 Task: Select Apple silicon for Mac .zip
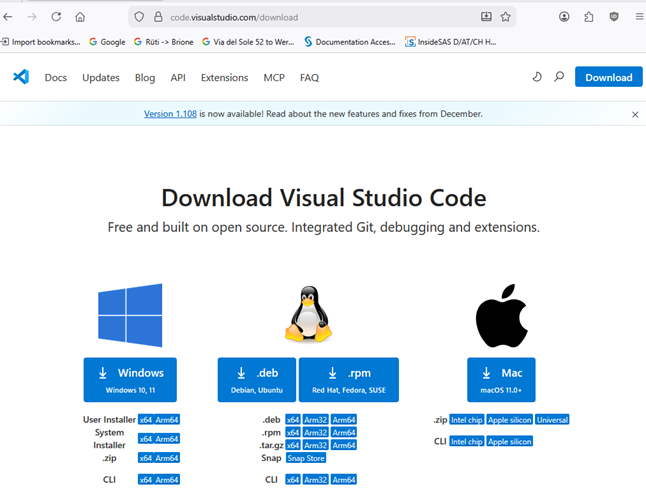[x=510, y=420]
